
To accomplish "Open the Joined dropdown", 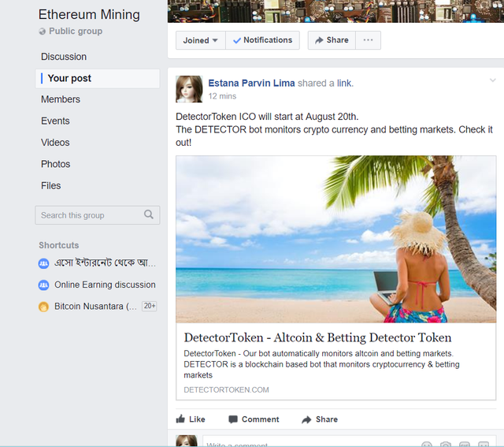I will pos(201,40).
